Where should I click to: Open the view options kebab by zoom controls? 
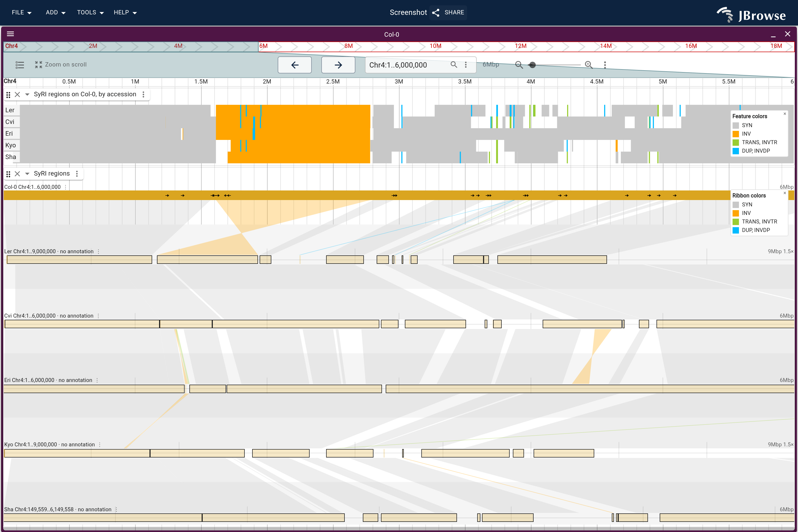(x=605, y=65)
